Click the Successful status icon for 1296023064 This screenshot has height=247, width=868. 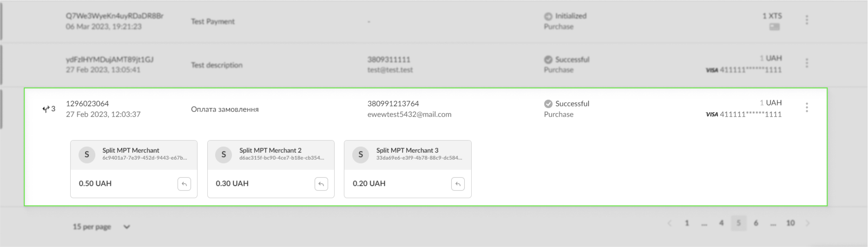pyautogui.click(x=548, y=104)
